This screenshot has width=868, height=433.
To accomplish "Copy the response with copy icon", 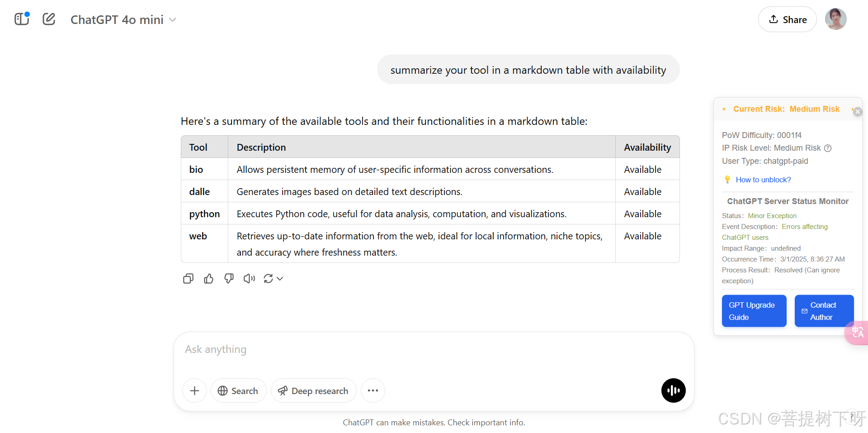I will click(x=188, y=279).
